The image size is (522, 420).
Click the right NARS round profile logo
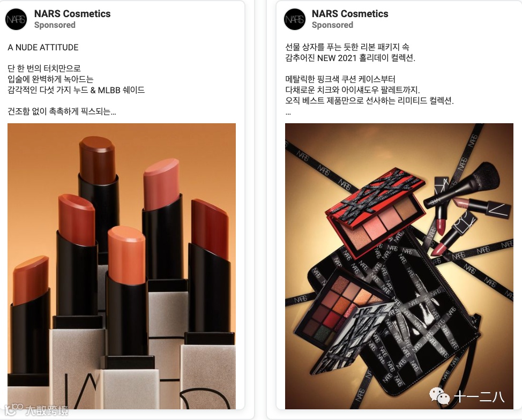tap(295, 19)
